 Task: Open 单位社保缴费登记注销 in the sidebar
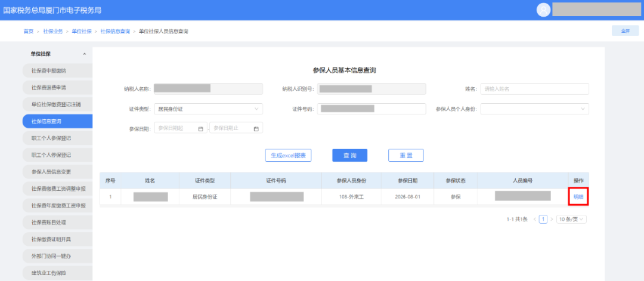[x=57, y=104]
